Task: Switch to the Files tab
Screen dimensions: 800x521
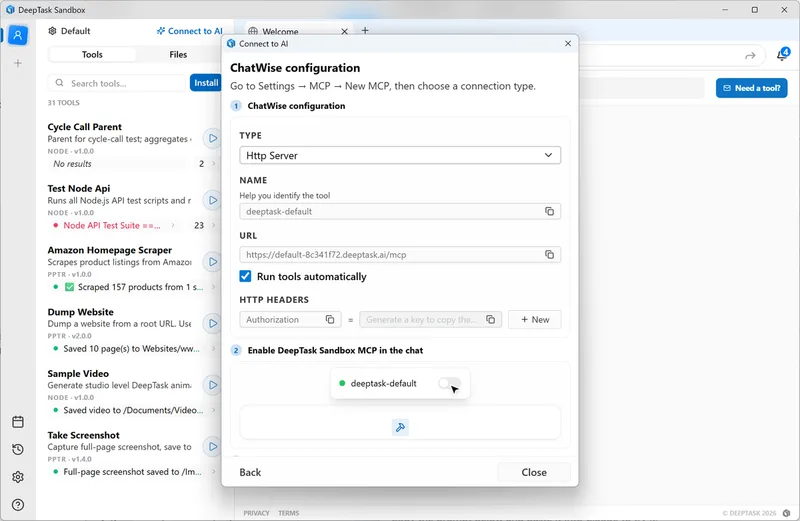Action: 178,55
